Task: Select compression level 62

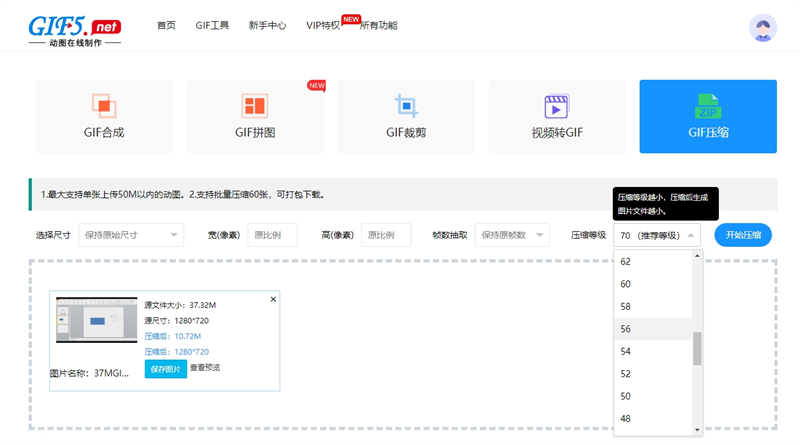Action: coord(653,261)
